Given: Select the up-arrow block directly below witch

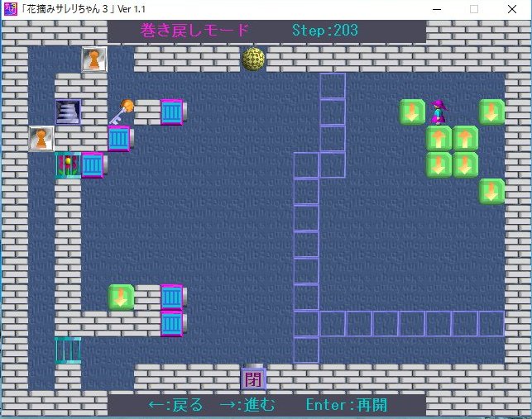Looking at the screenshot, I should click(x=439, y=138).
